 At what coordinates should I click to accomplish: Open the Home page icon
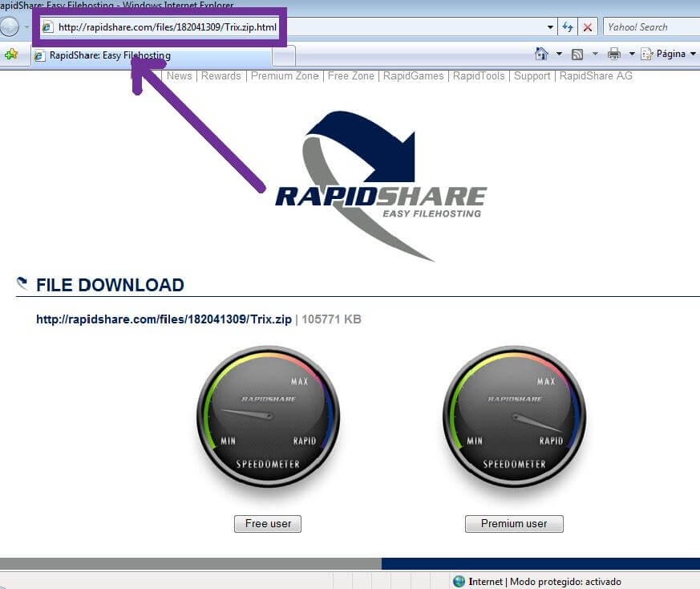point(541,54)
